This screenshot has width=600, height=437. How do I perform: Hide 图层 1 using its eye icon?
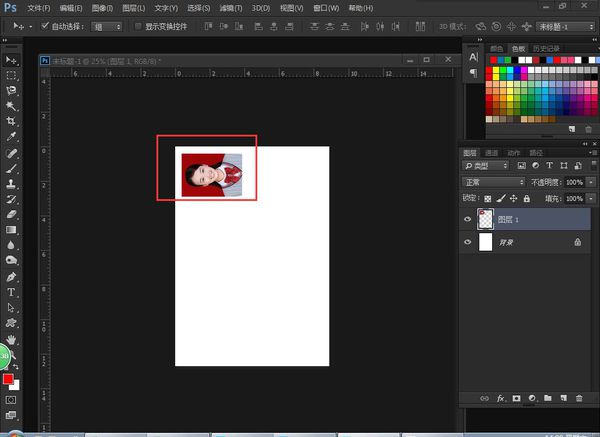click(468, 217)
